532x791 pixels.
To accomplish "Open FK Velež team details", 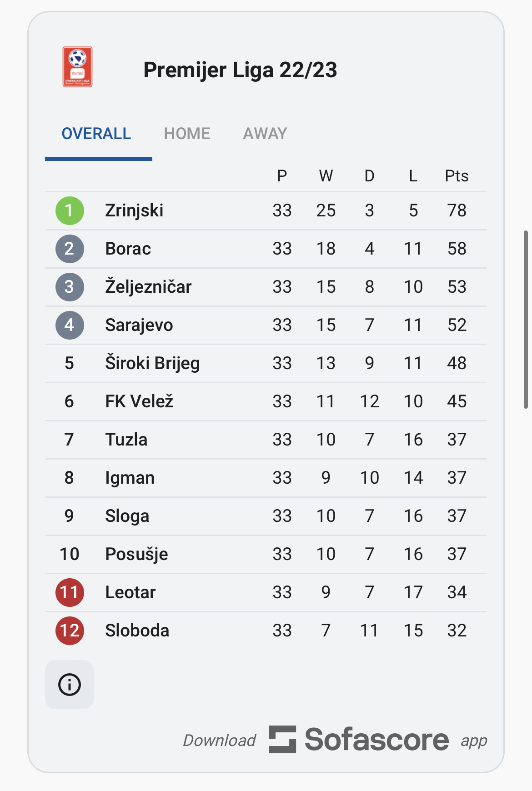I will point(139,402).
